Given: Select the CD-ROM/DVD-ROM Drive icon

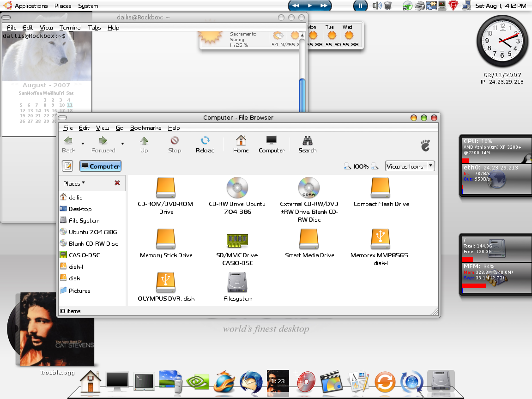Looking at the screenshot, I should pyautogui.click(x=166, y=187).
